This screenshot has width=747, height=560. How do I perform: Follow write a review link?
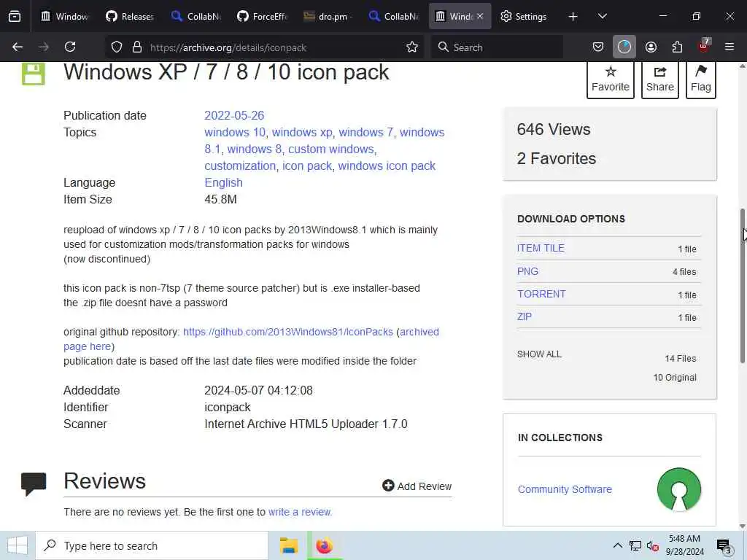[x=300, y=512]
